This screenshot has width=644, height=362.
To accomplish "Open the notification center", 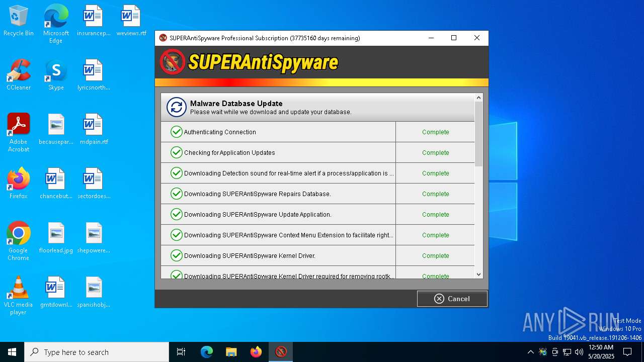I will click(628, 352).
